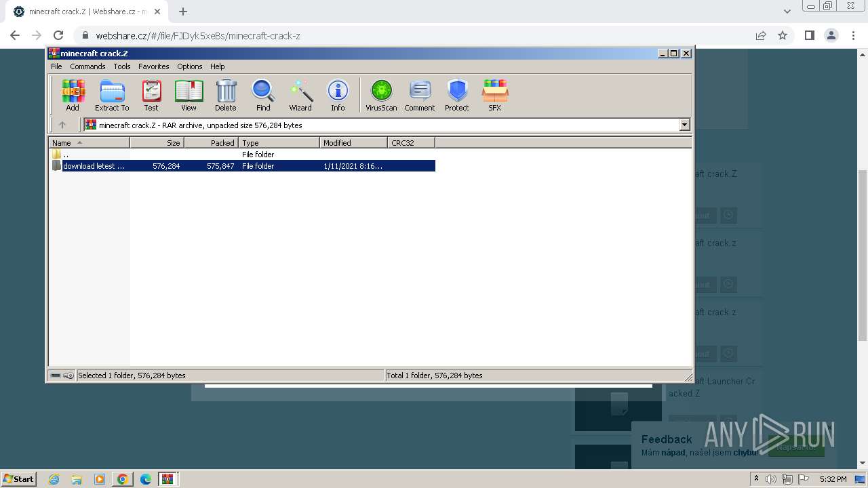This screenshot has width=868, height=488.
Task: Sort by the Modified column header
Action: click(354, 142)
